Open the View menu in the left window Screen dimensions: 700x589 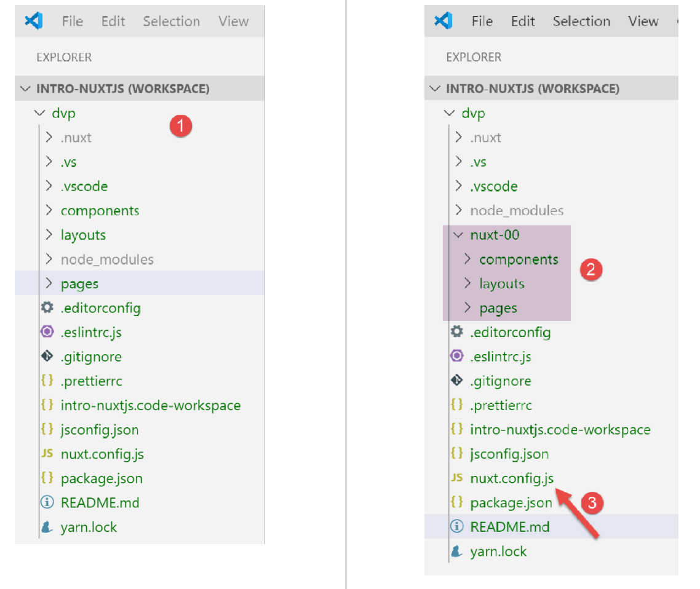pyautogui.click(x=233, y=21)
